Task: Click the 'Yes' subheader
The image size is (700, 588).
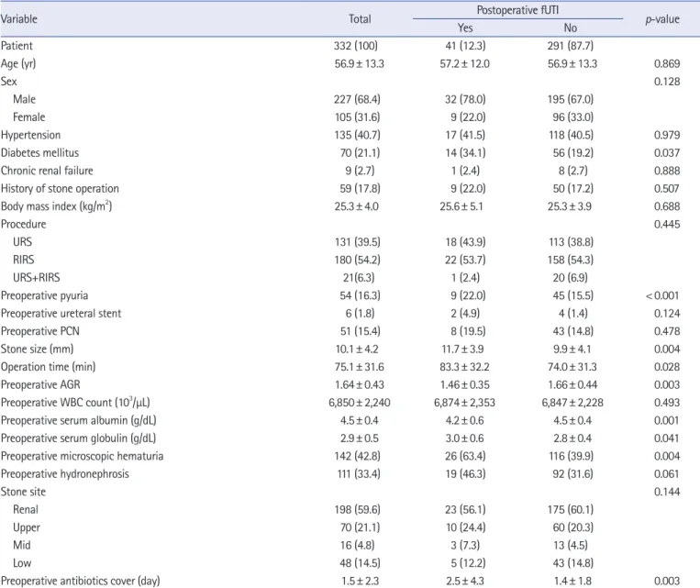Action: click(465, 28)
